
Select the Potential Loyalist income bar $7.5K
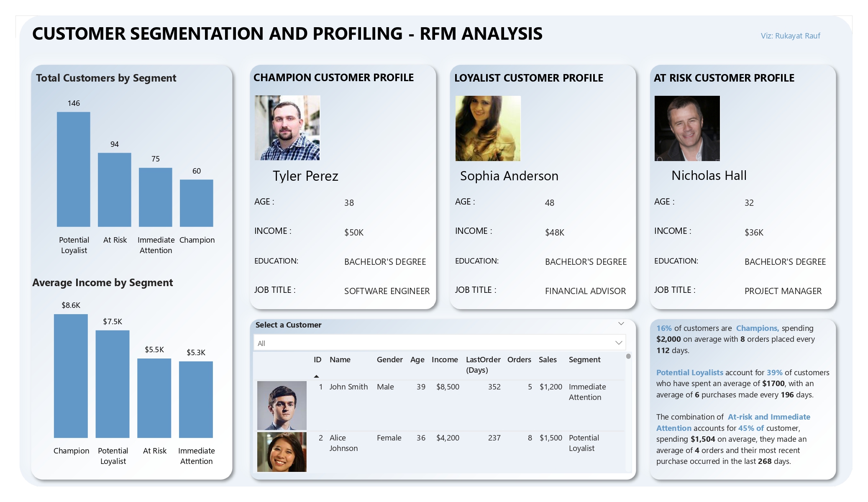click(x=113, y=384)
